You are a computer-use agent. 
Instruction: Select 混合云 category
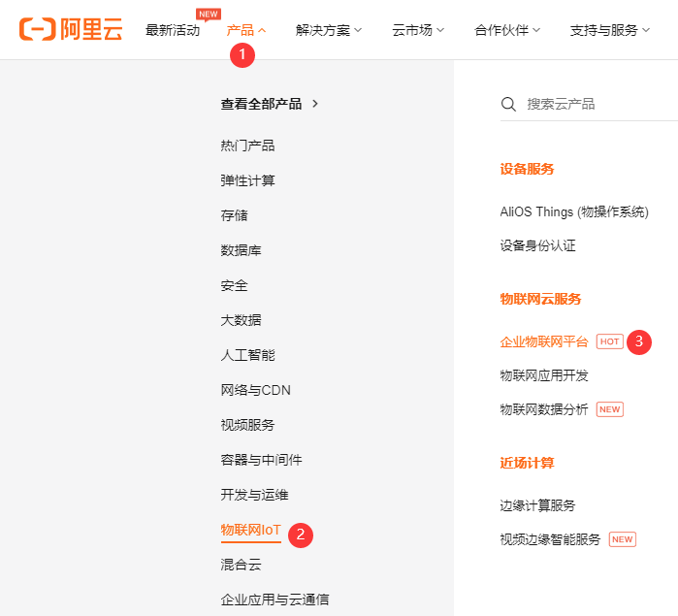coord(241,565)
